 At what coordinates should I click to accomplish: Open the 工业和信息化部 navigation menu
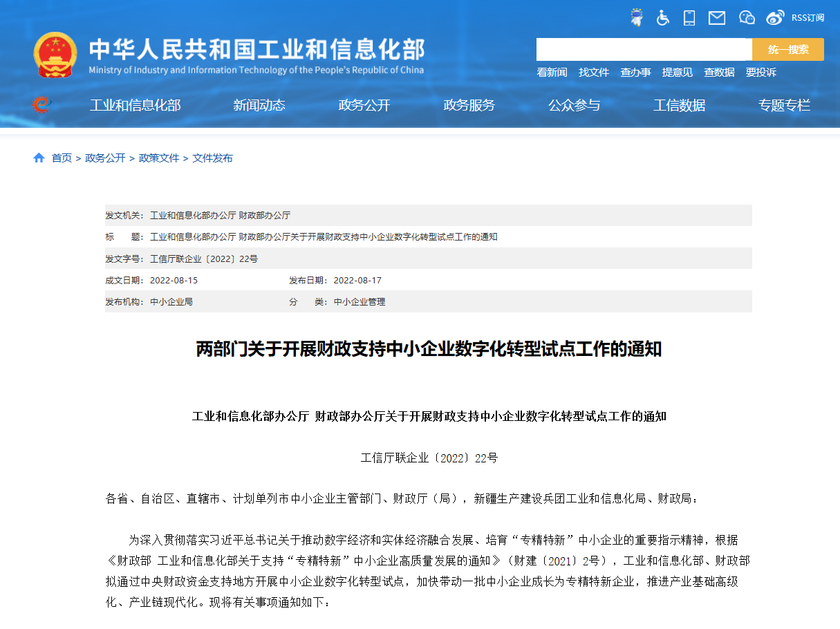click(x=135, y=105)
